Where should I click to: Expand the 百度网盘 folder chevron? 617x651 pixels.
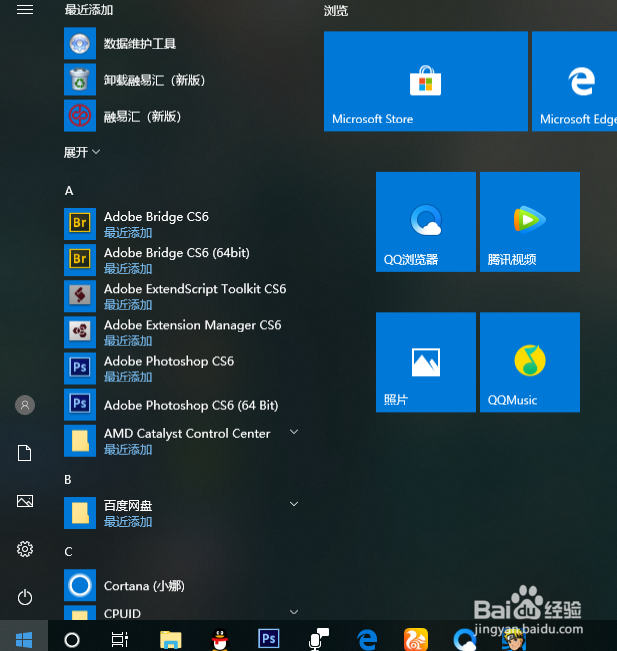[x=294, y=504]
